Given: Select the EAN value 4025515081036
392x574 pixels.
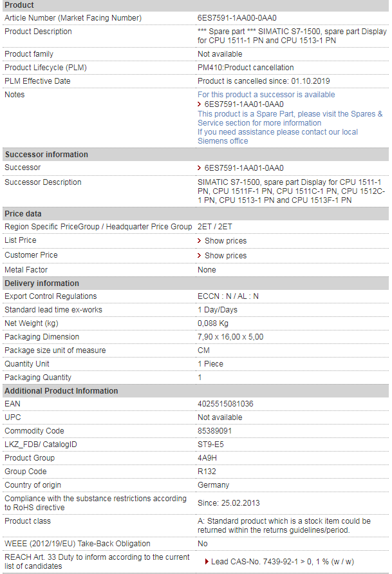Looking at the screenshot, I should [x=225, y=404].
